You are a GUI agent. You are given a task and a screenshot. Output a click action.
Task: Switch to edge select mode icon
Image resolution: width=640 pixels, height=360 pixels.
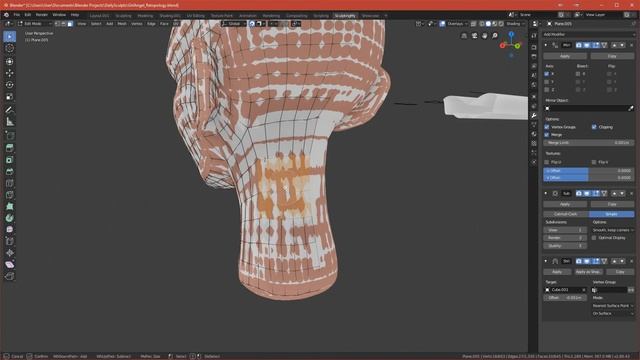[64, 24]
